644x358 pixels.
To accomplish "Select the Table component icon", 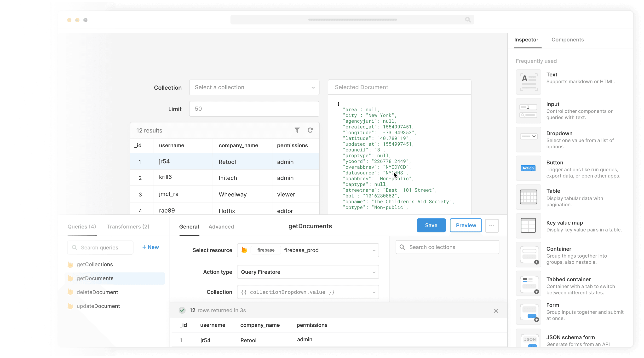I will click(x=528, y=197).
